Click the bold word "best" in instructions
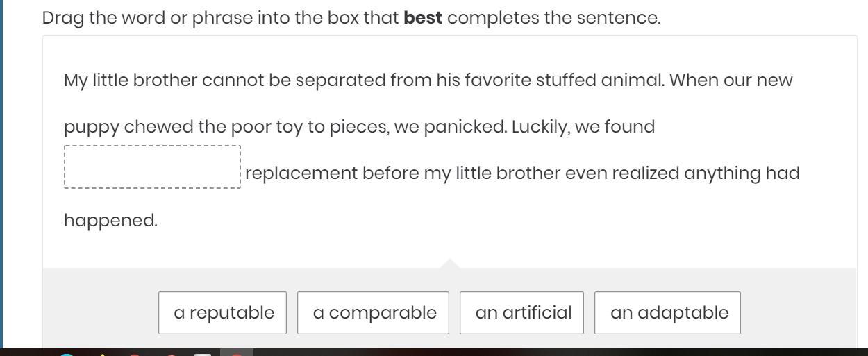 coord(424,18)
